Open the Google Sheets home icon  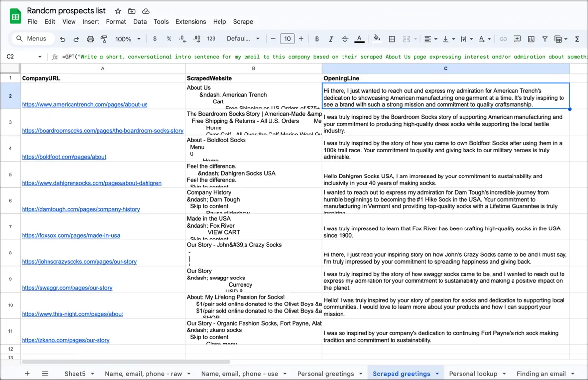point(16,16)
